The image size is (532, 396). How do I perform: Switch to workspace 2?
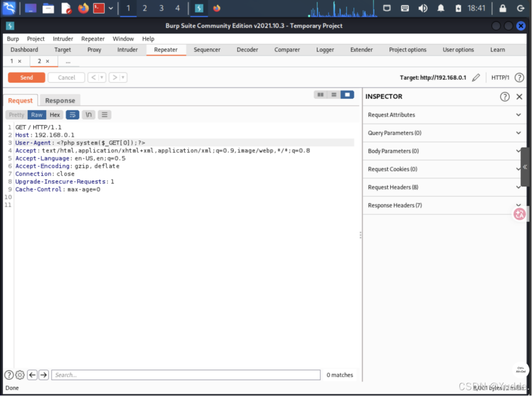145,8
